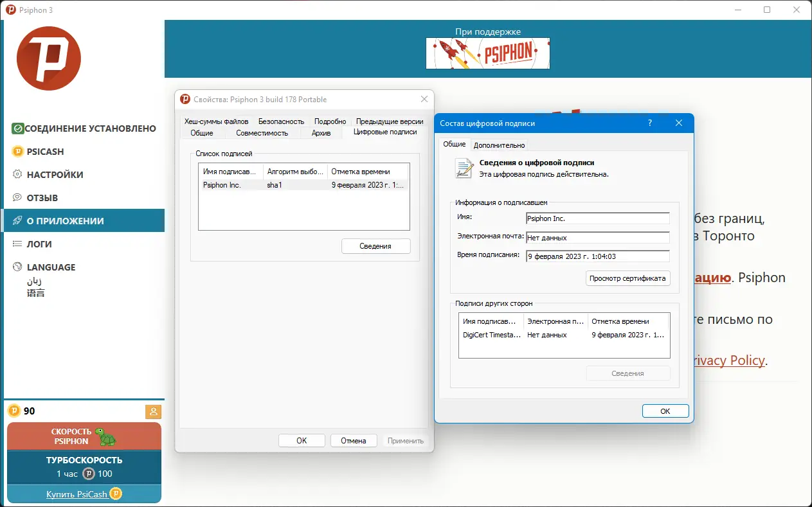This screenshot has width=812, height=507.
Task: Close the Свойства Psiphon 3 properties window
Action: point(424,99)
